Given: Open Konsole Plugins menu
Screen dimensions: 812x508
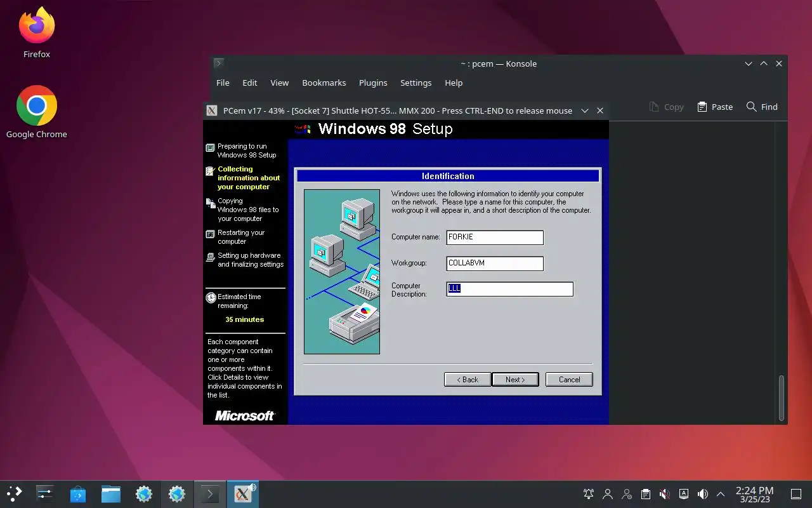Looking at the screenshot, I should 373,83.
